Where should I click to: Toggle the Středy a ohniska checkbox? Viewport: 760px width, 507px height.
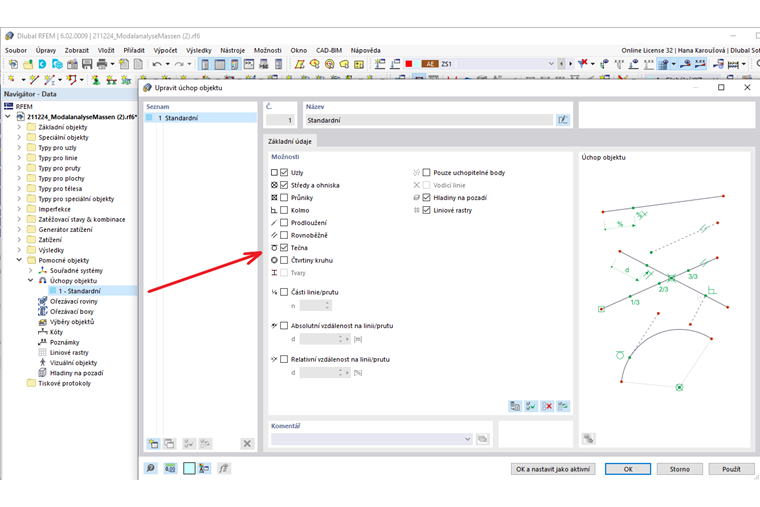pyautogui.click(x=284, y=185)
